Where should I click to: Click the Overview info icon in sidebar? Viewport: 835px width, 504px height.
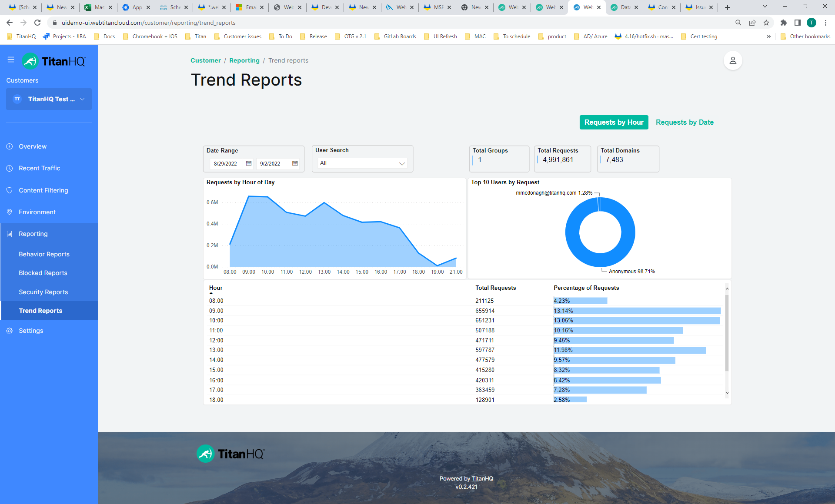(10, 146)
